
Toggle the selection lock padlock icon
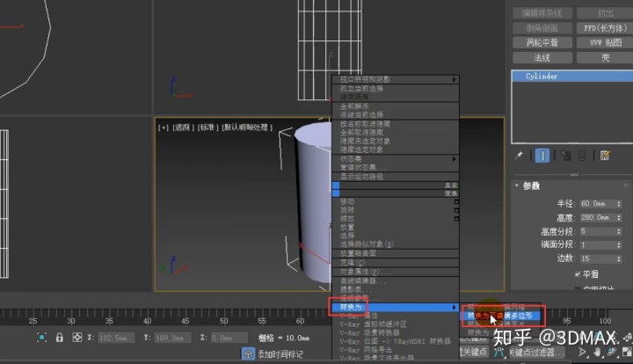tap(60, 338)
